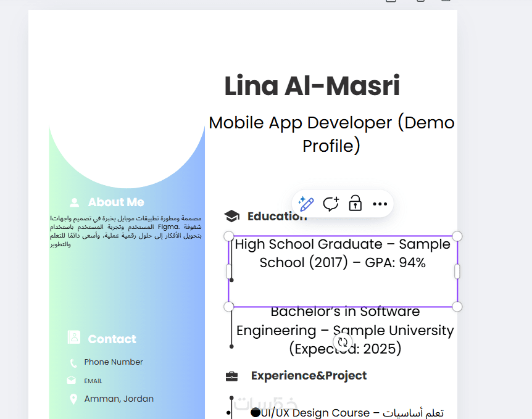
Task: Select the briefcase icon next to Experience&Project
Action: 231,376
